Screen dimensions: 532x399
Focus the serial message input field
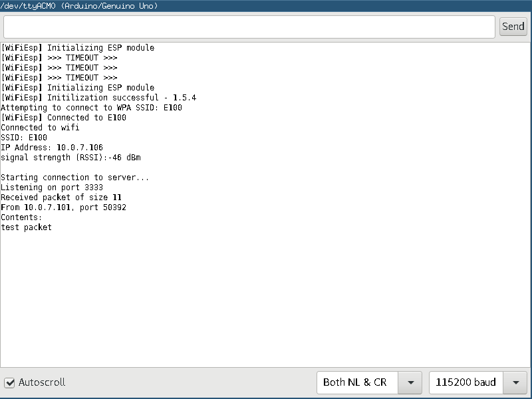pos(249,27)
